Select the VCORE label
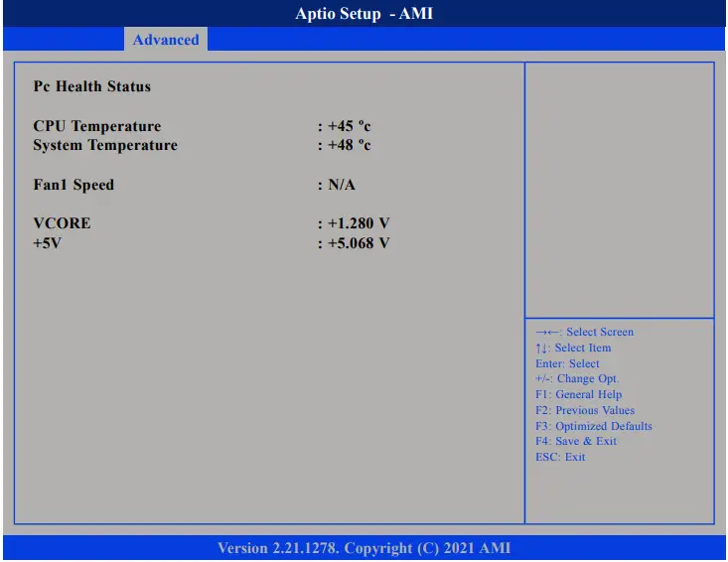This screenshot has height=562, width=728. (x=62, y=223)
